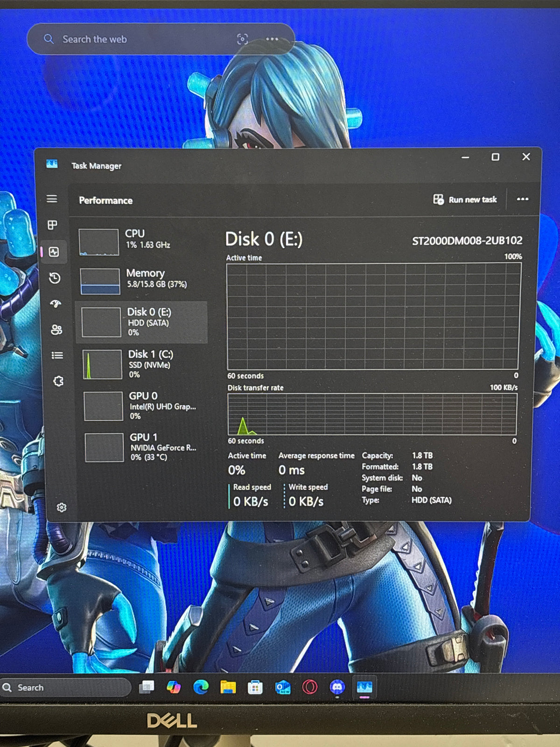Open Outlook from the taskbar

point(283,687)
